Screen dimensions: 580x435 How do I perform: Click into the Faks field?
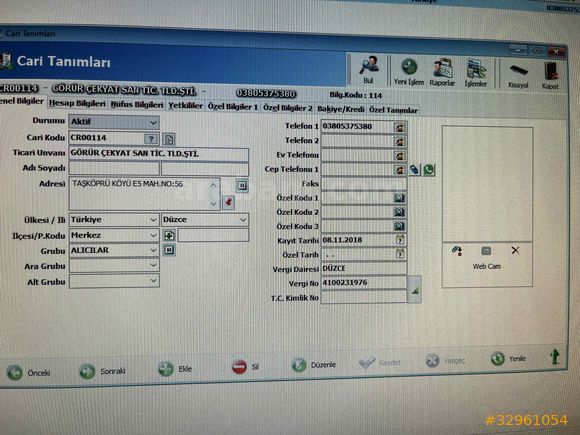coord(364,184)
